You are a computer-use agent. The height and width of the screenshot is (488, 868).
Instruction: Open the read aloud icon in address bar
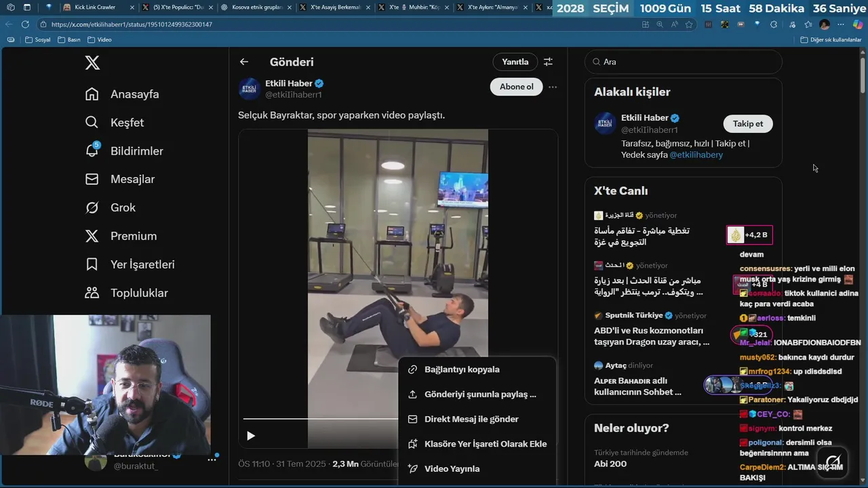(675, 24)
